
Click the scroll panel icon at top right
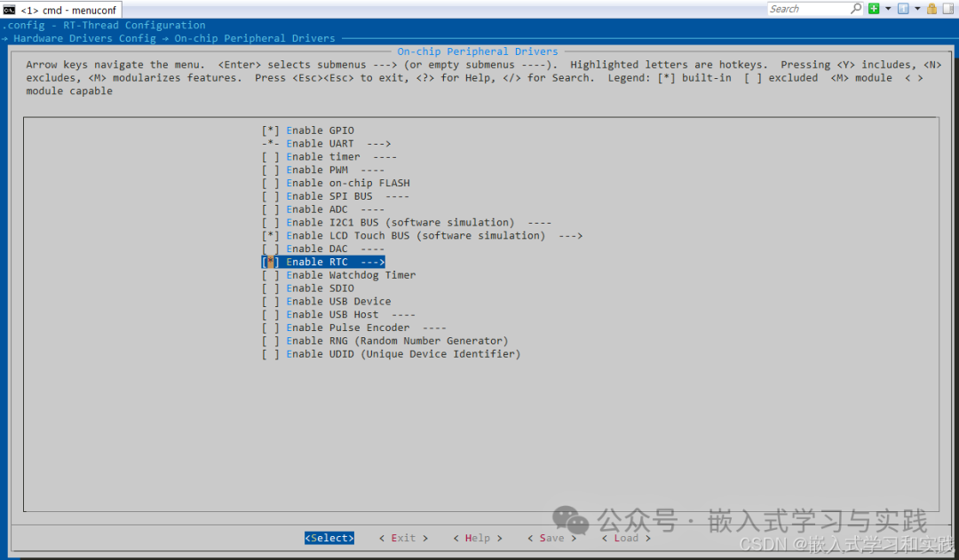point(948,9)
